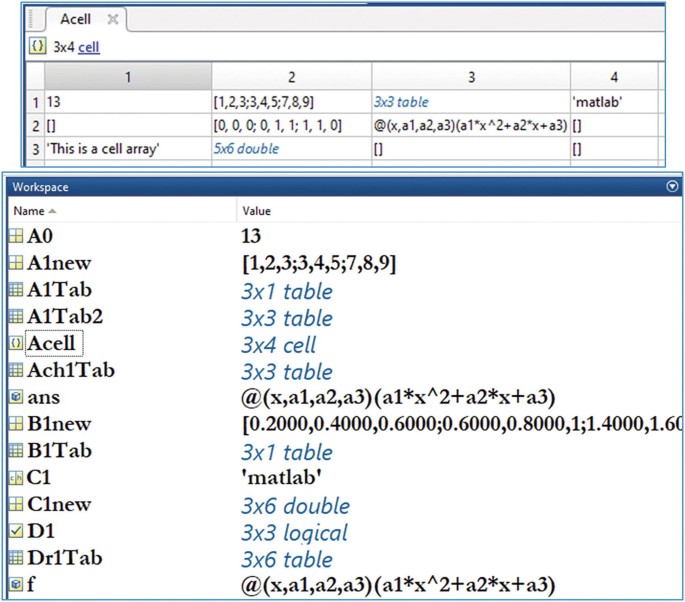Click the ans function handle icon
Screen dimensions: 685x602
pos(15,398)
